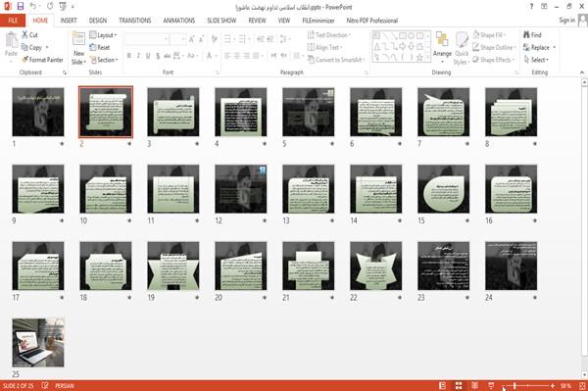The height and width of the screenshot is (391, 588).
Task: Click the zoom slider handle
Action: click(514, 385)
